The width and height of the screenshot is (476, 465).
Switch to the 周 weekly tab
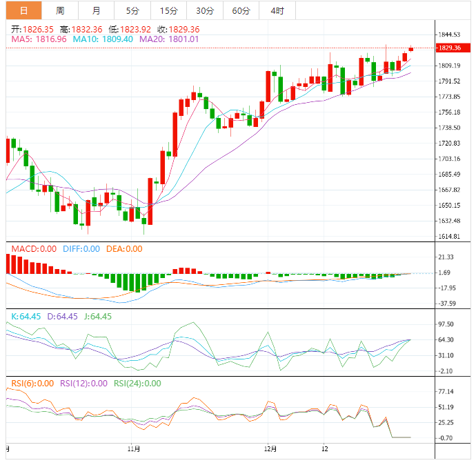tap(60, 10)
